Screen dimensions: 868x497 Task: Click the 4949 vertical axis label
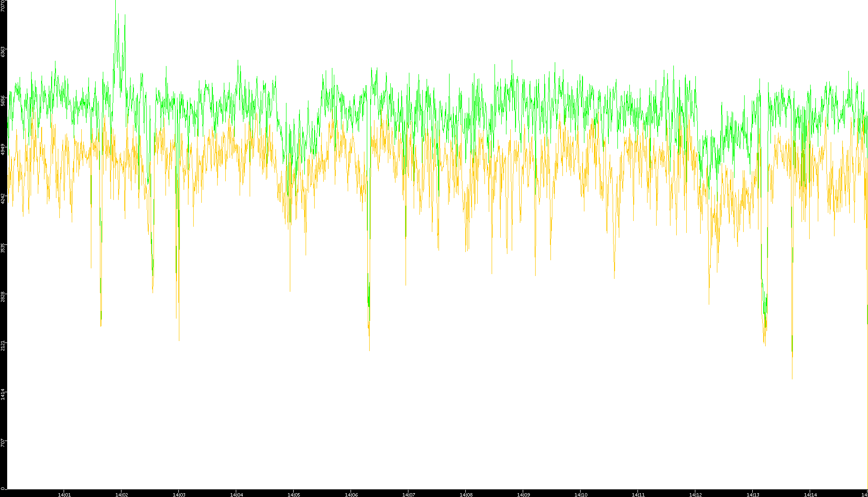[x=3, y=149]
